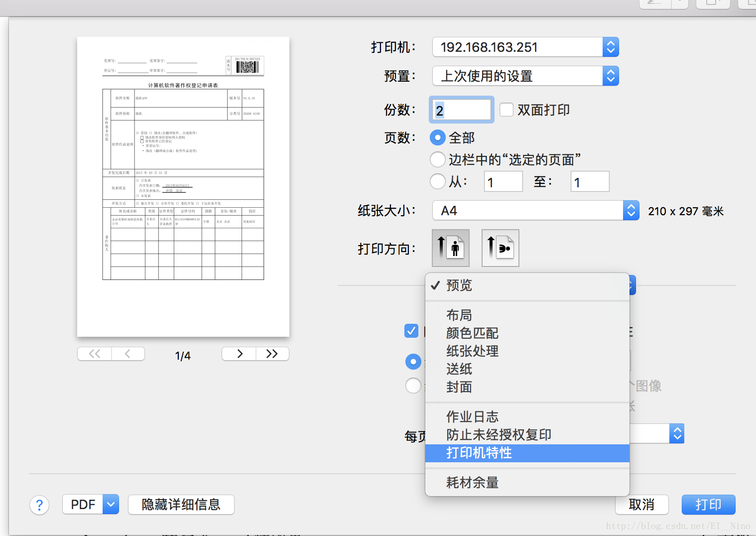Screen dimensions: 756x536
Task: Choose 耗材余量 in the popup menu
Action: coord(527,483)
